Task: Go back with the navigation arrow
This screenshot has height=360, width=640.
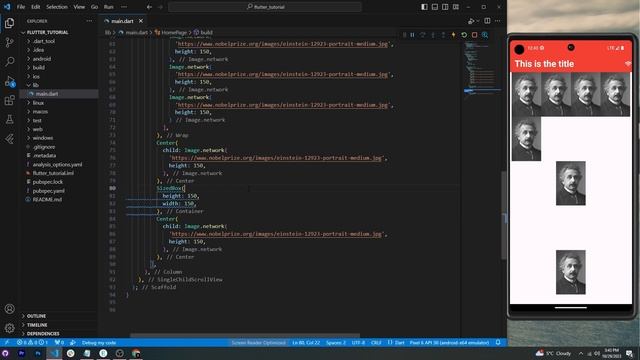Action: [149, 7]
